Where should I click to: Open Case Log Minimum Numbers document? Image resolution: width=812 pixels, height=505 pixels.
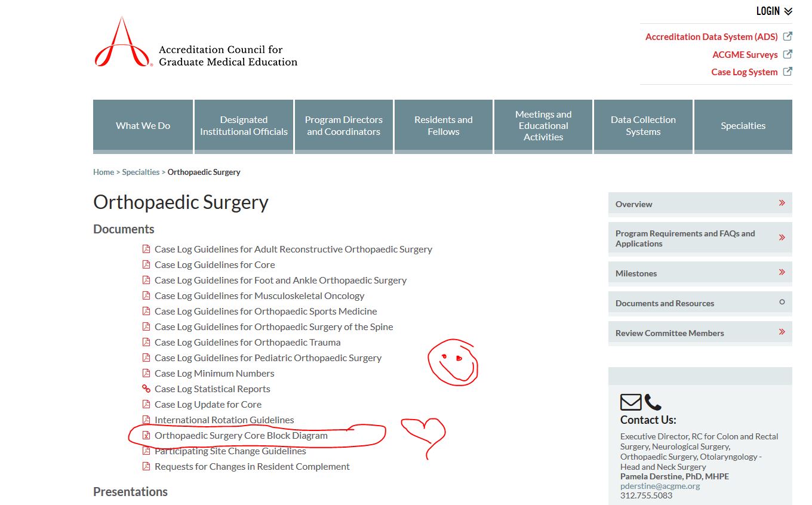pyautogui.click(x=214, y=374)
